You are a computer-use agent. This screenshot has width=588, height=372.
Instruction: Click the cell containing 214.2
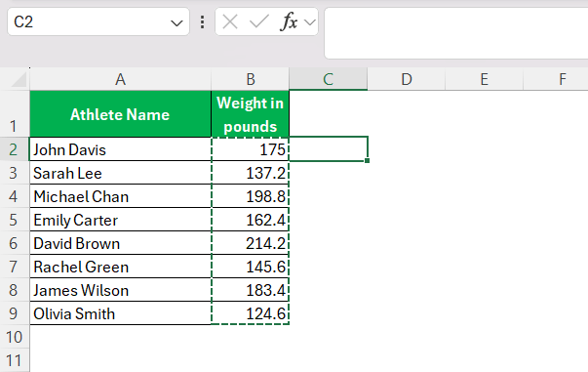251,243
